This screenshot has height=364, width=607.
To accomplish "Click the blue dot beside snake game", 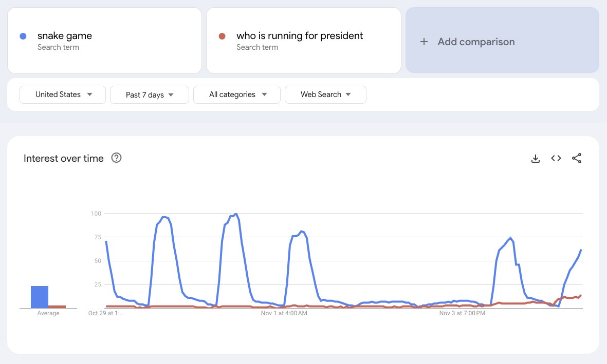I will click(x=23, y=36).
